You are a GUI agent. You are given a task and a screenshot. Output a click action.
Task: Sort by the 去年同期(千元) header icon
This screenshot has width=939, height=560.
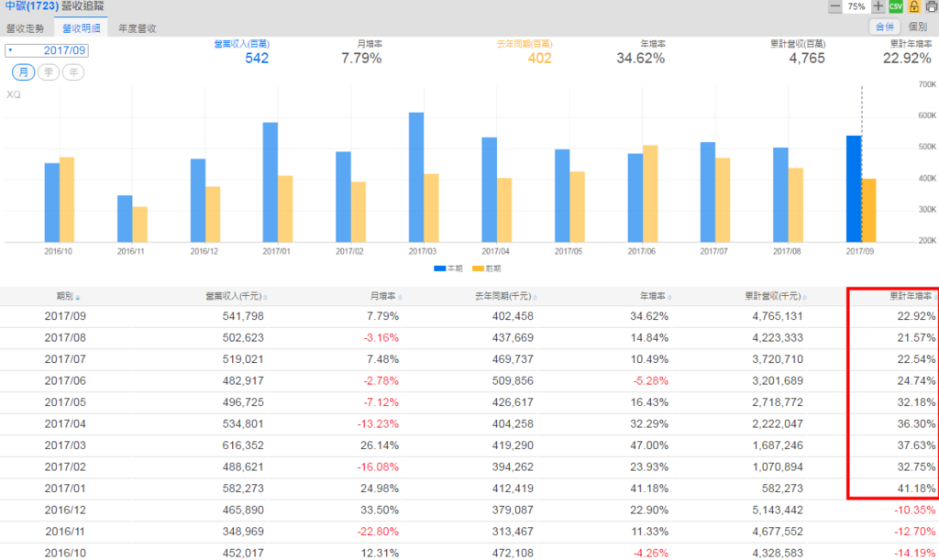[x=535, y=297]
